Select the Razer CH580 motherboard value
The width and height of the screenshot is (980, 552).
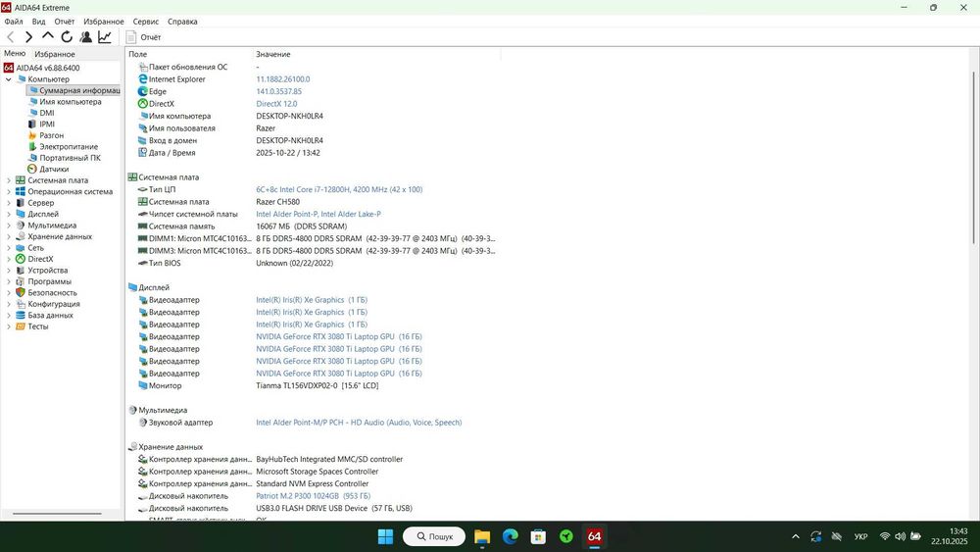[x=277, y=202]
